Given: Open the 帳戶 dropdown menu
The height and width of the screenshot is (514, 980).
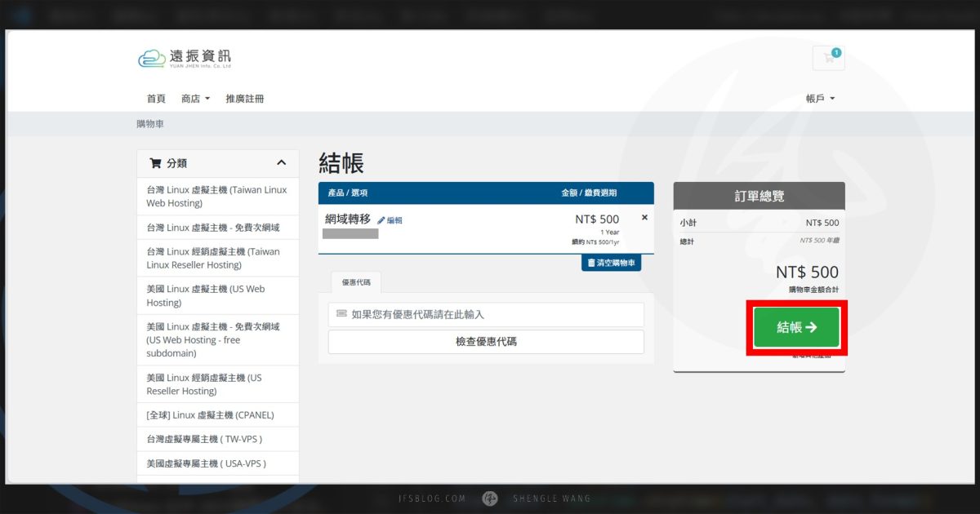Looking at the screenshot, I should click(819, 98).
